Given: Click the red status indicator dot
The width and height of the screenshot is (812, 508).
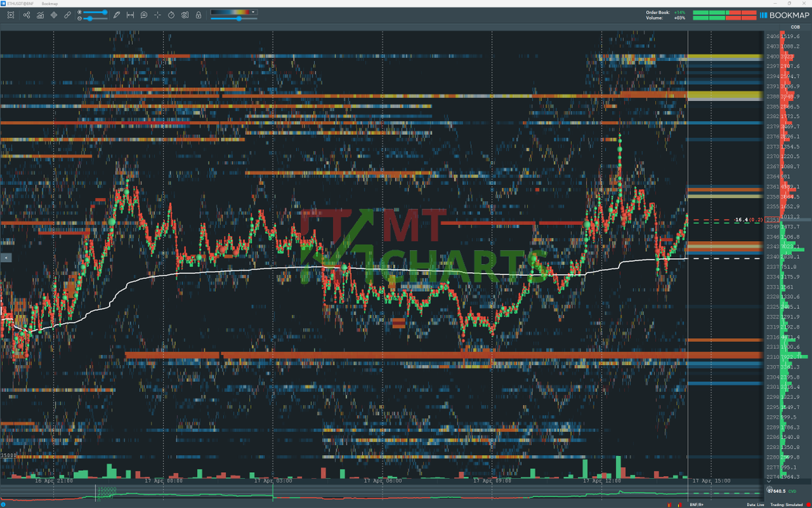Looking at the screenshot, I should point(809,505).
